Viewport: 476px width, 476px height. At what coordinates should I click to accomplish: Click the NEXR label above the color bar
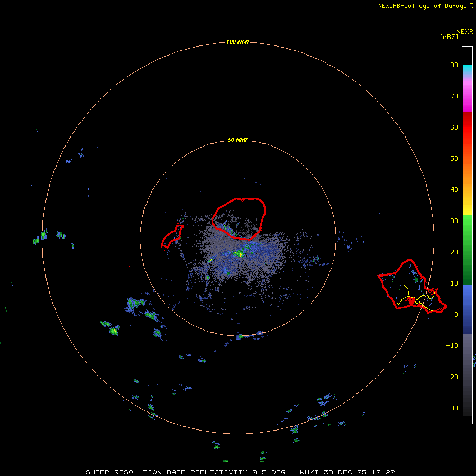coord(465,32)
